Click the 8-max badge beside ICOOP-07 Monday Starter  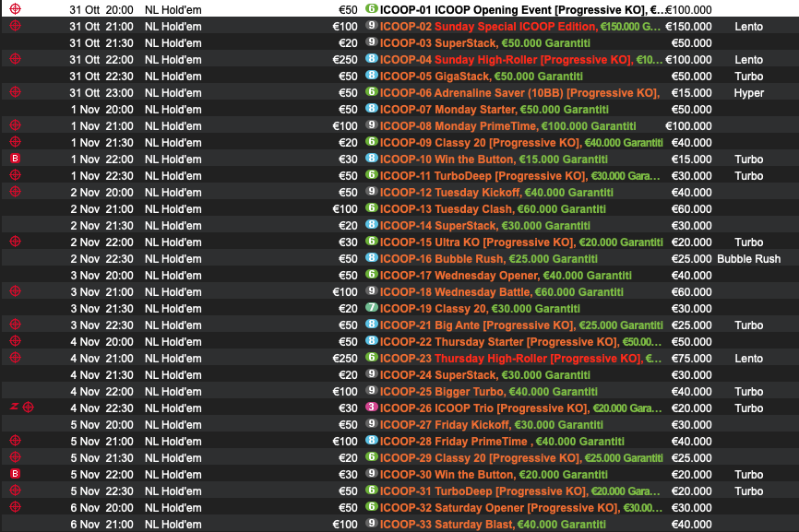(x=372, y=108)
